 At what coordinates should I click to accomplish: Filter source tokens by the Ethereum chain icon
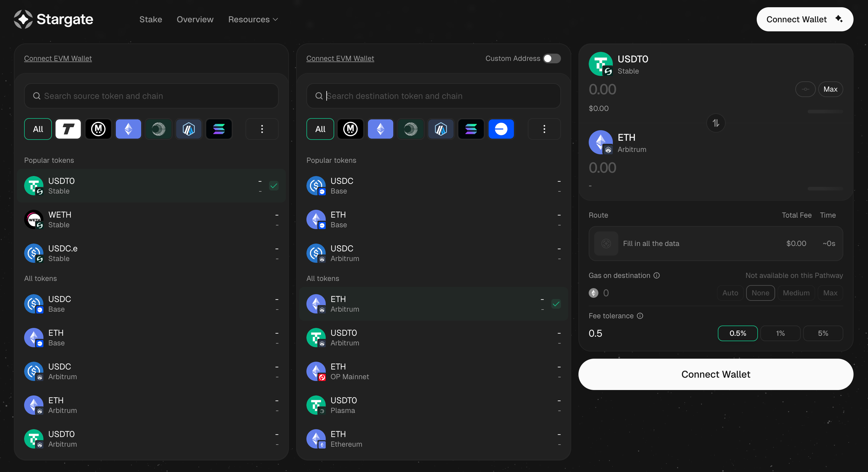128,129
